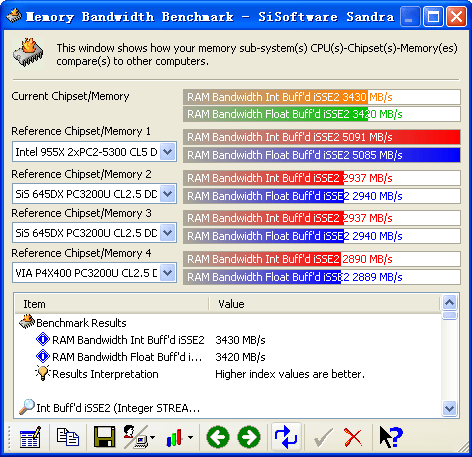The image size is (472, 457).
Task: Copy results with the copy icon
Action: (68, 437)
